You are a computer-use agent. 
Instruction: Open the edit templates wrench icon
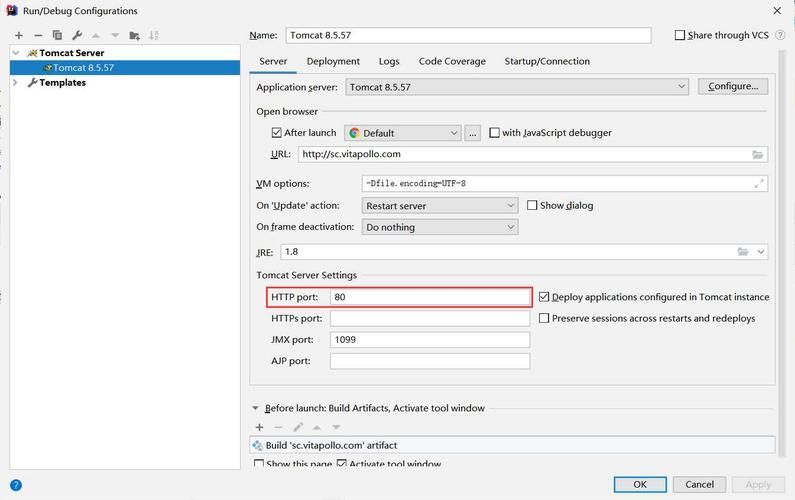click(x=77, y=35)
